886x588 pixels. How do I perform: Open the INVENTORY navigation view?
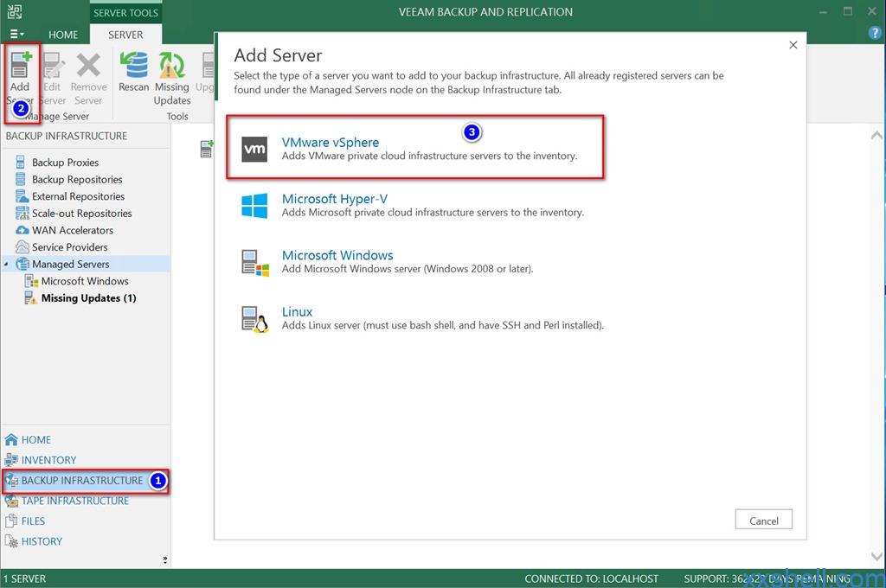(x=48, y=460)
